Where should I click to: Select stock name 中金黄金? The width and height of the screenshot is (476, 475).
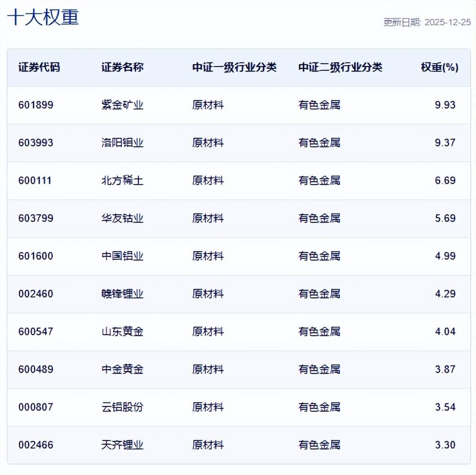122,369
